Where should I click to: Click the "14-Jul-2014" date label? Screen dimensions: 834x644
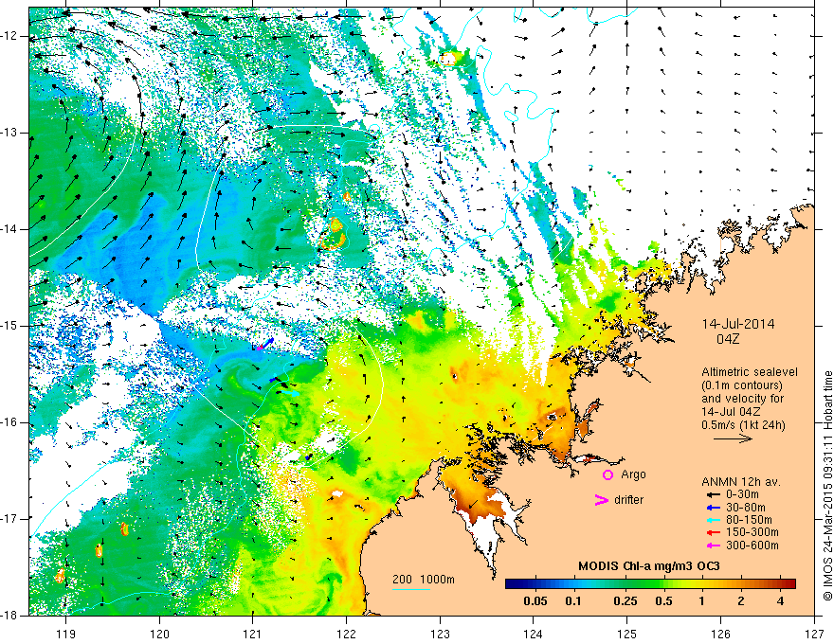(737, 324)
